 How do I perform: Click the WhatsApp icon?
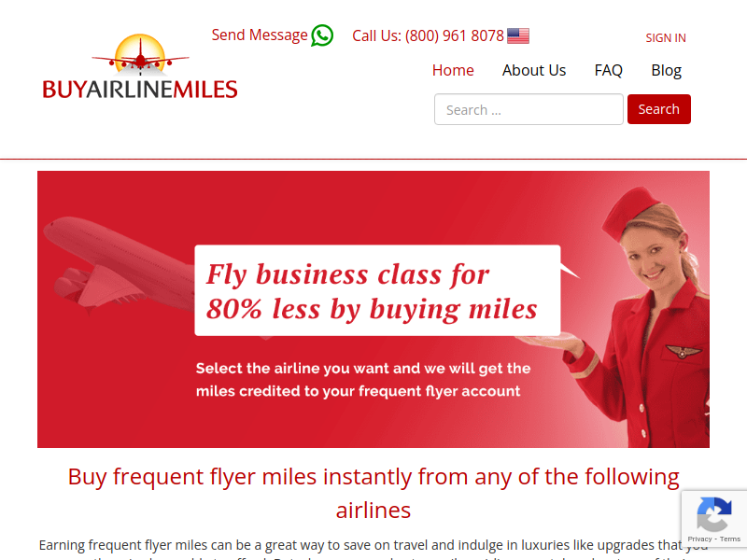point(322,35)
